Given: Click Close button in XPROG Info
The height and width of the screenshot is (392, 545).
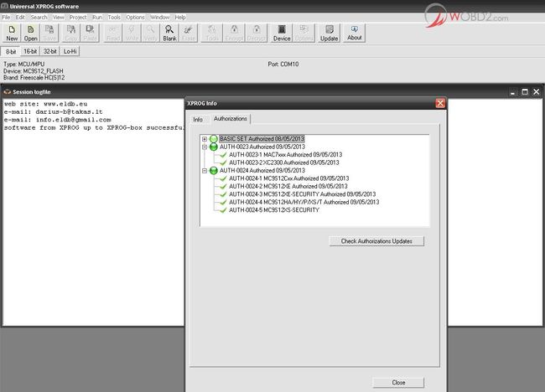Looking at the screenshot, I should [398, 382].
